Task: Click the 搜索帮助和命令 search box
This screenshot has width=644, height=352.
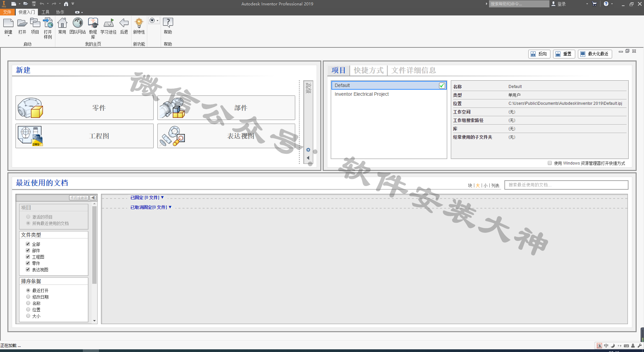Action: point(519,4)
